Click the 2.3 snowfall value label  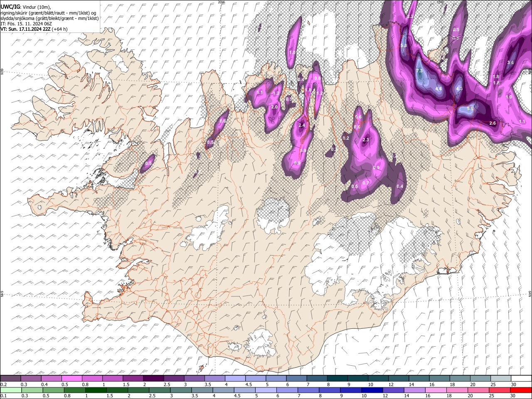(x=366, y=140)
